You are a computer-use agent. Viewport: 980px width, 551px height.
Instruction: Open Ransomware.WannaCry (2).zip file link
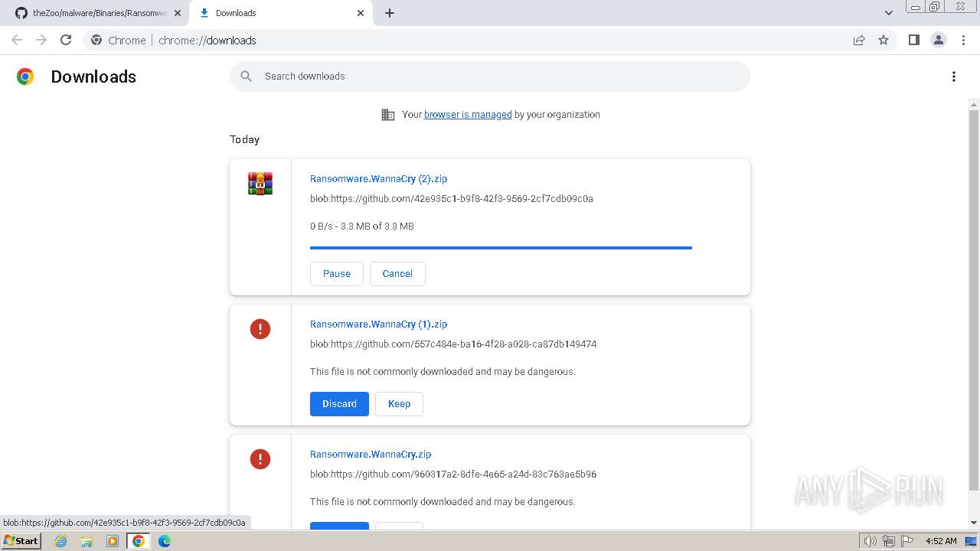(378, 178)
